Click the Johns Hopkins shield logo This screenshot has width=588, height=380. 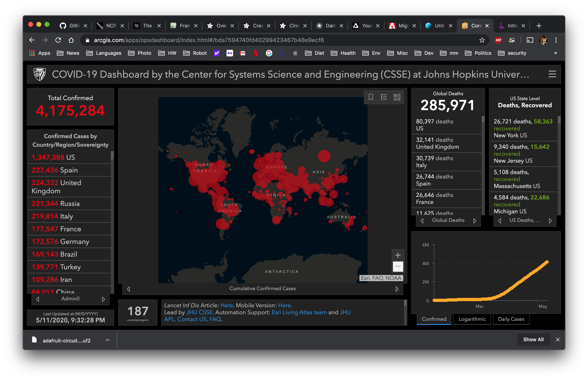pos(39,74)
